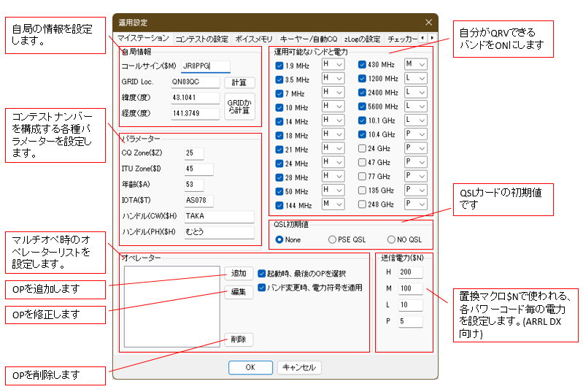Click the 経度(度) field
The width and height of the screenshot is (583, 392).
tap(195, 113)
